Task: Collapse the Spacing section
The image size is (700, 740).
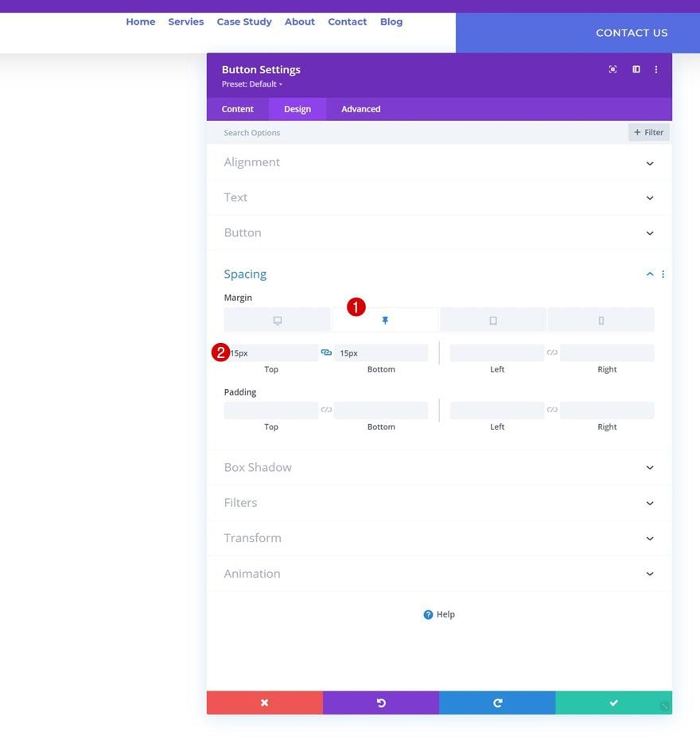Action: pos(650,275)
